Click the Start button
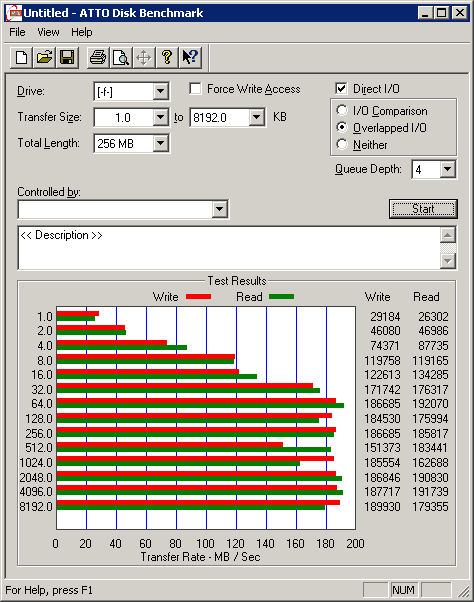 click(423, 209)
